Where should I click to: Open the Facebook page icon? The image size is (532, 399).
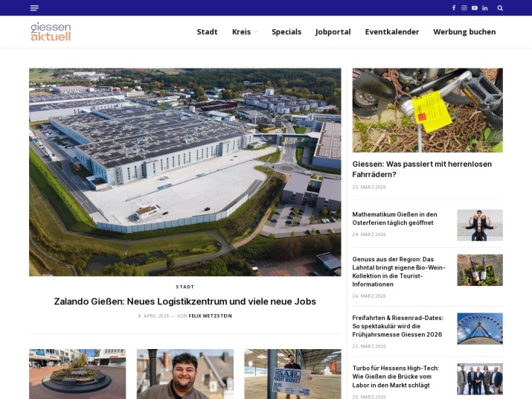point(454,7)
